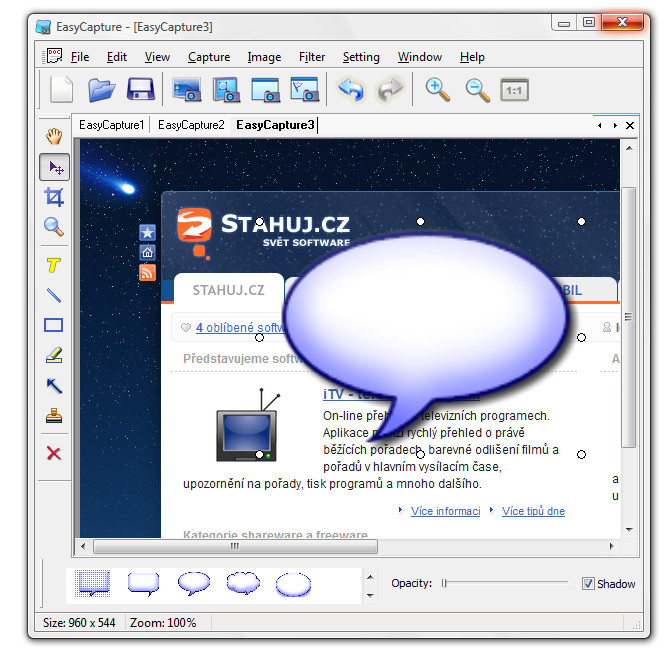Open the View menu
Screen dimensions: 670x654
[157, 57]
